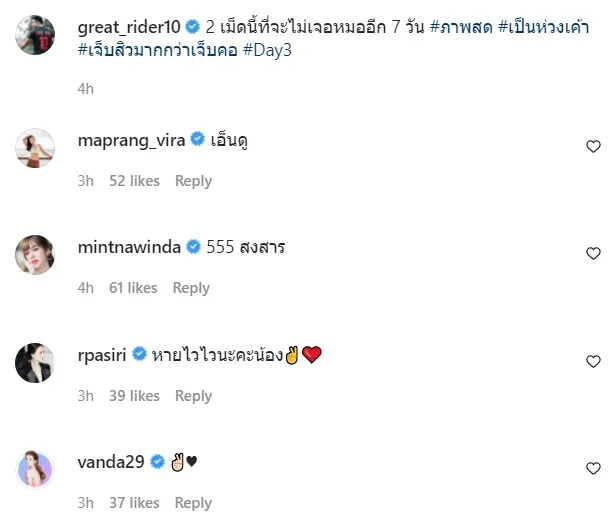Reply to mintnawinda's comment
The width and height of the screenshot is (608, 520).
coord(191,288)
